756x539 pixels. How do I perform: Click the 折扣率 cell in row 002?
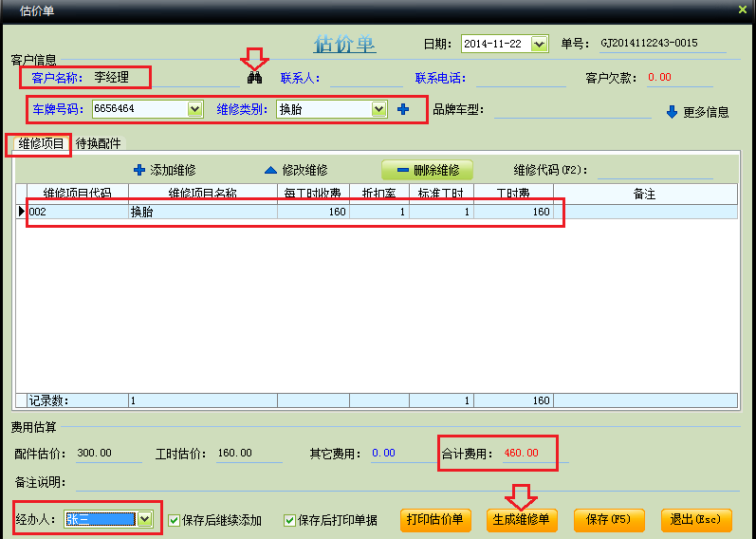point(379,212)
